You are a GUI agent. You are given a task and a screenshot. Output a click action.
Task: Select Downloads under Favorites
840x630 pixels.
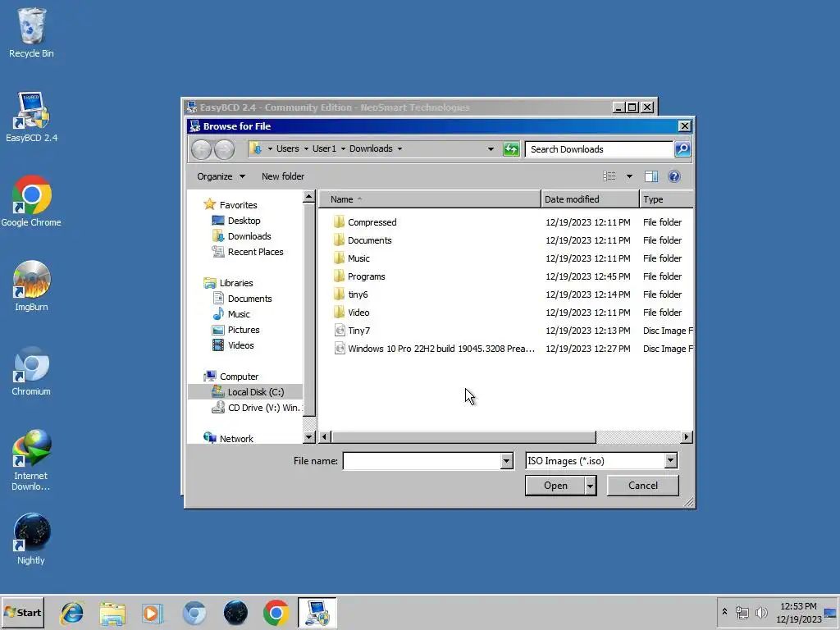(x=249, y=235)
